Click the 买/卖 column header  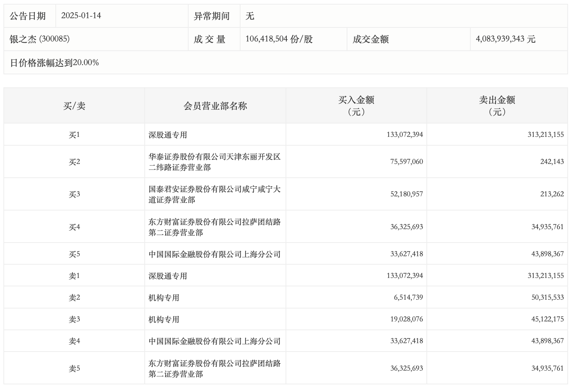click(x=74, y=106)
